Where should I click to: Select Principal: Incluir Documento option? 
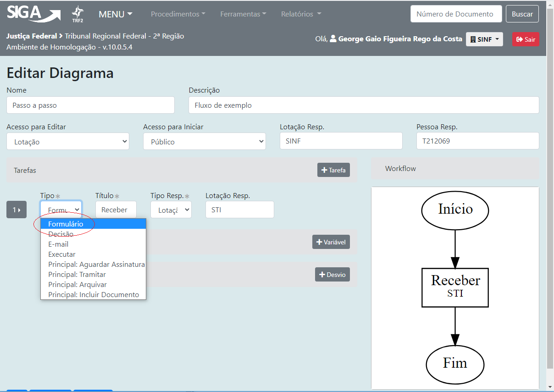(94, 295)
